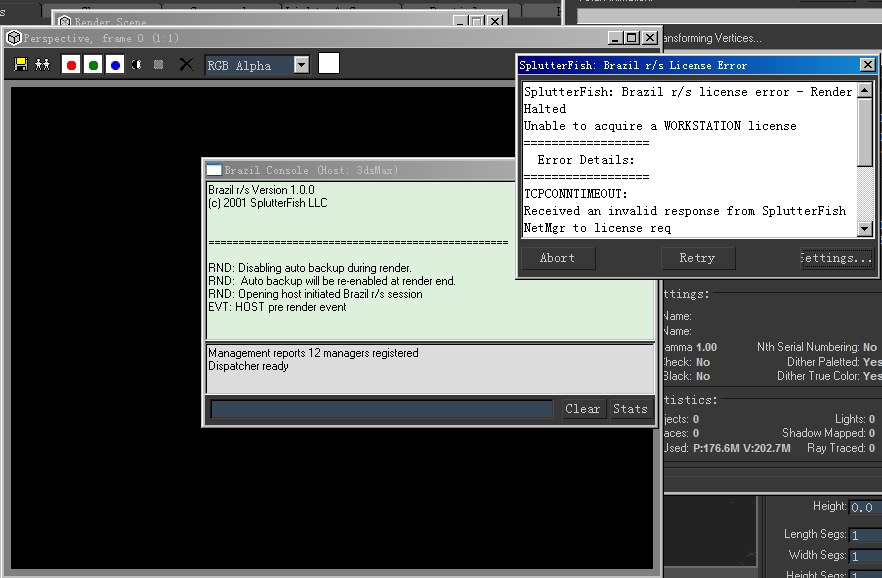
Task: Close the Perspective frame window
Action: pos(650,38)
